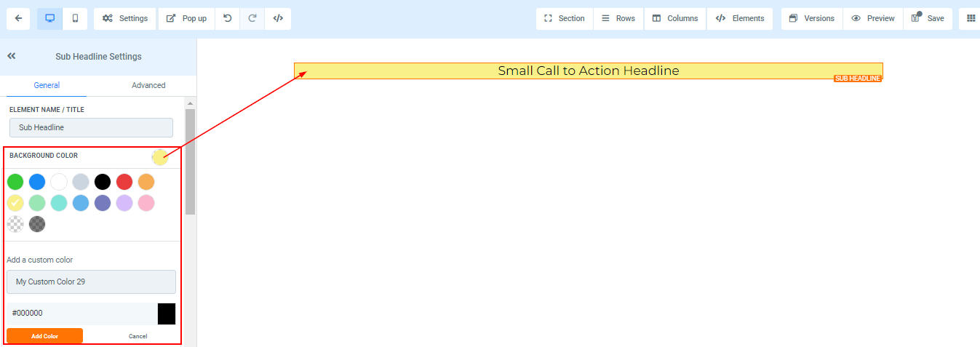Image resolution: width=980 pixels, height=347 pixels.
Task: Open the black custom color picker square
Action: [x=167, y=314]
